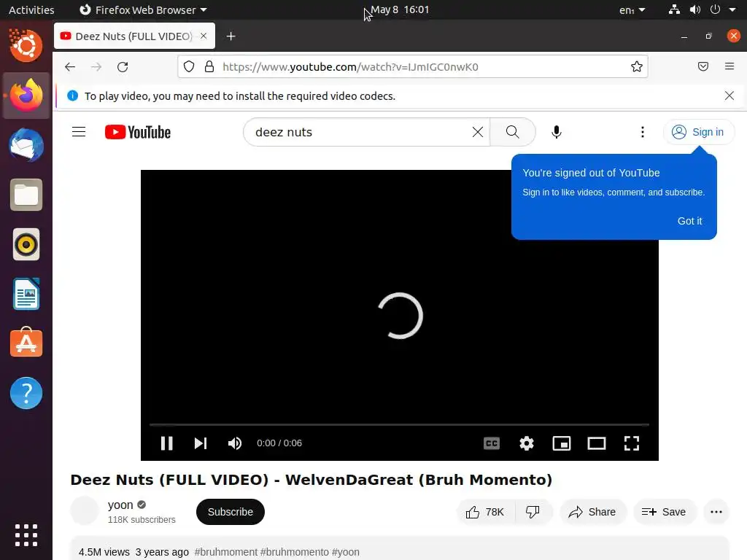Screen dimensions: 747x560
Task: Save the video to a playlist
Action: click(x=664, y=512)
